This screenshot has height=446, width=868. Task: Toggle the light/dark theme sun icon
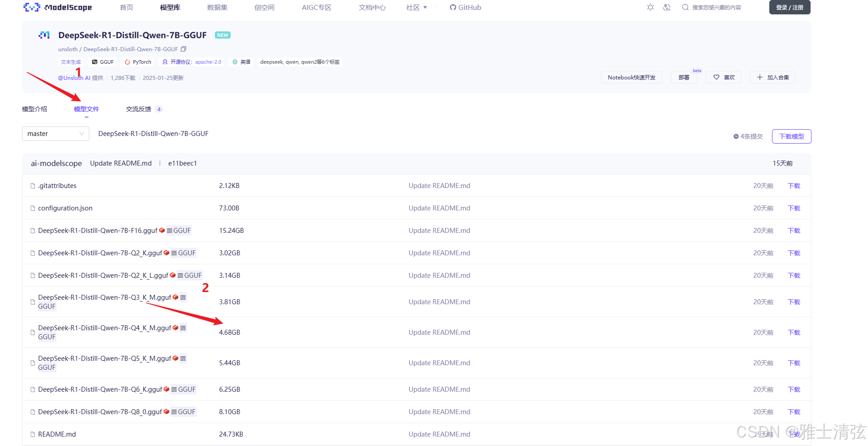650,7
